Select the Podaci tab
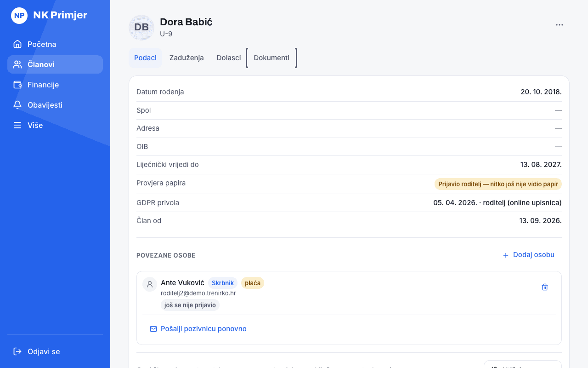Image resolution: width=588 pixels, height=368 pixels. 145,58
